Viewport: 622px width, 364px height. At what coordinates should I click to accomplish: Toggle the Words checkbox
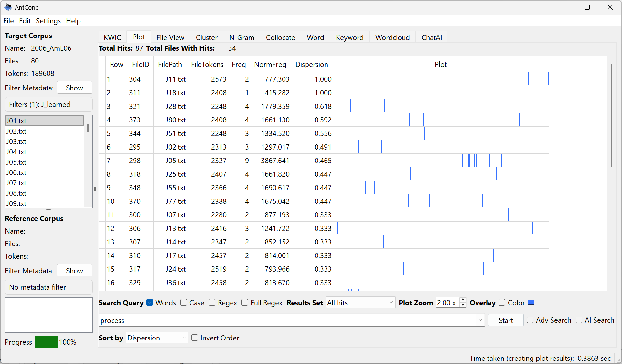pyautogui.click(x=150, y=302)
